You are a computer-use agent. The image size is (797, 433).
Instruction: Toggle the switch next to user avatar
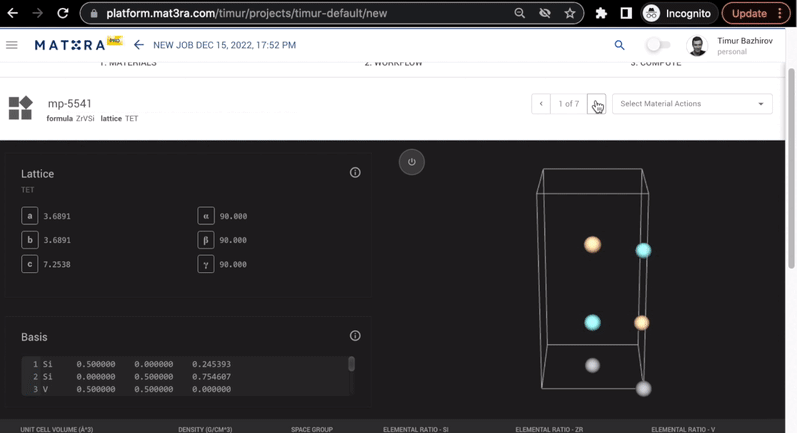(658, 45)
